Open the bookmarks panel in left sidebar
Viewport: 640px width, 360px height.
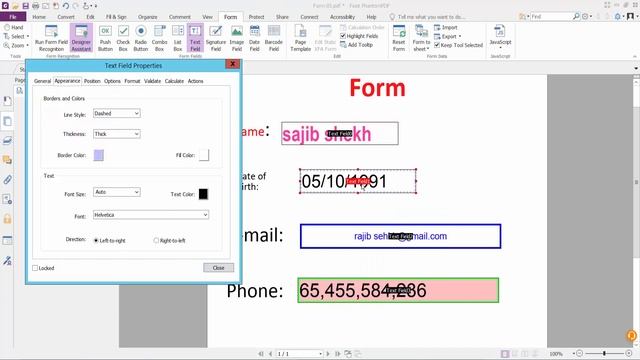7,101
